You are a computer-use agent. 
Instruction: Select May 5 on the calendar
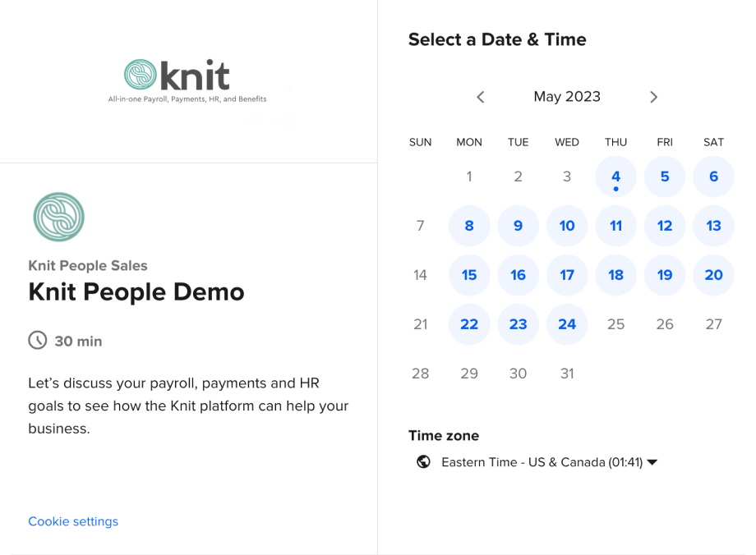click(x=664, y=177)
